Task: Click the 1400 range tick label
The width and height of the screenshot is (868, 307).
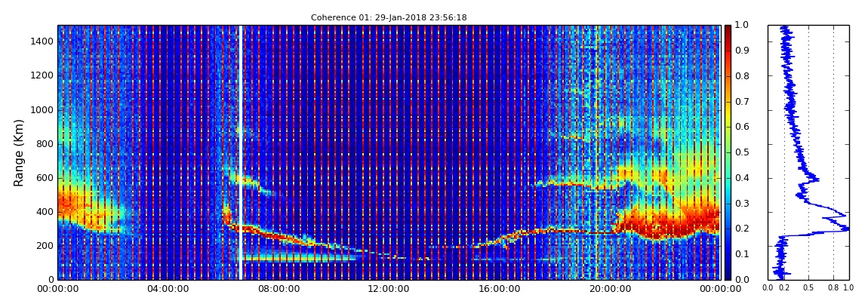Action: coord(42,41)
